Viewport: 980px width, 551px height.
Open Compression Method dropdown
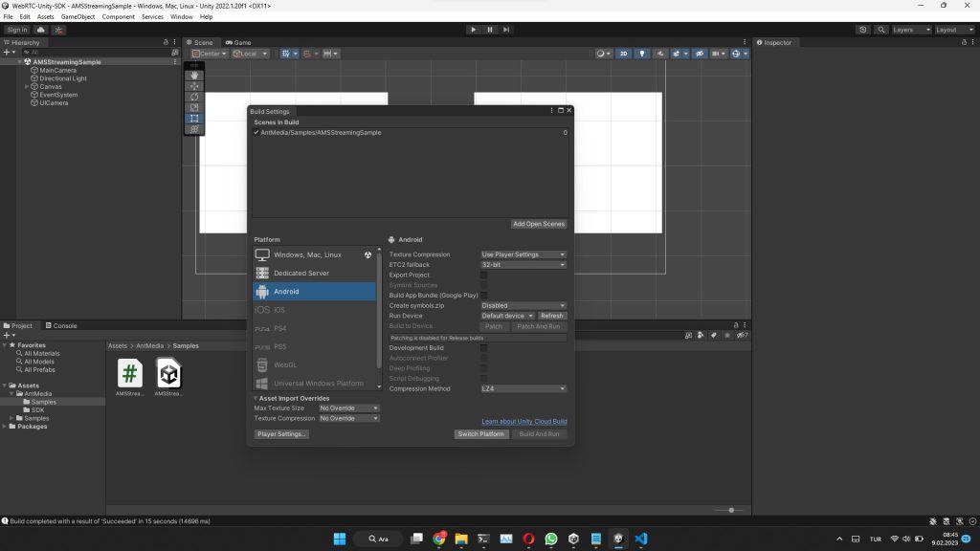pyautogui.click(x=523, y=388)
